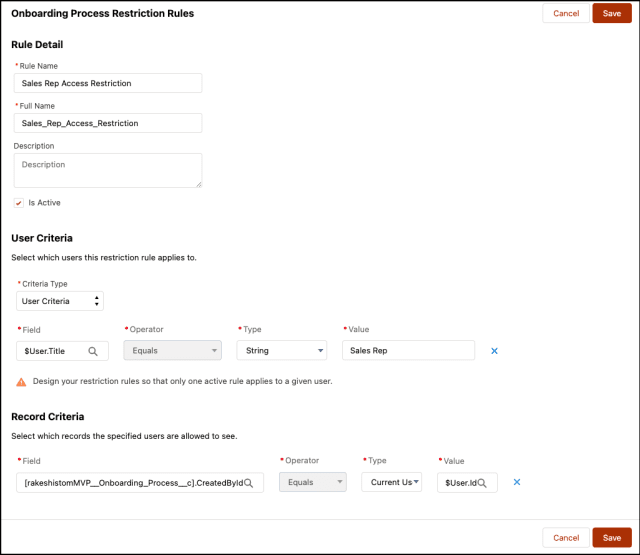Click search icon in $User.Id value field
Screen dimensions: 640x555
[x=482, y=483]
